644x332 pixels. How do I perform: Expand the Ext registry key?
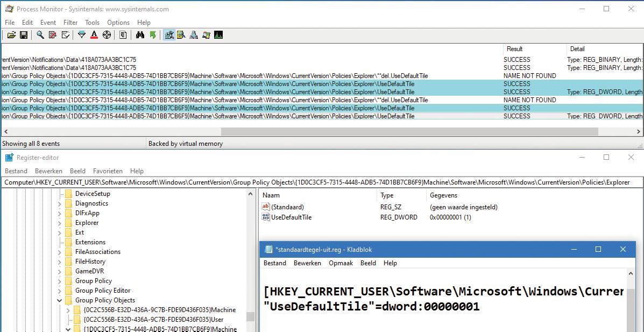pyautogui.click(x=60, y=232)
